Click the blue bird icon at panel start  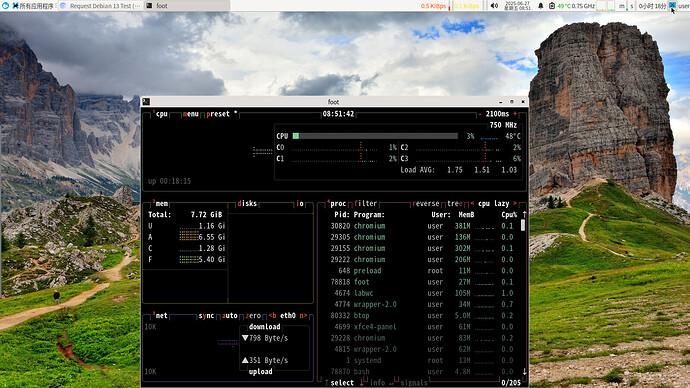[x=5, y=6]
